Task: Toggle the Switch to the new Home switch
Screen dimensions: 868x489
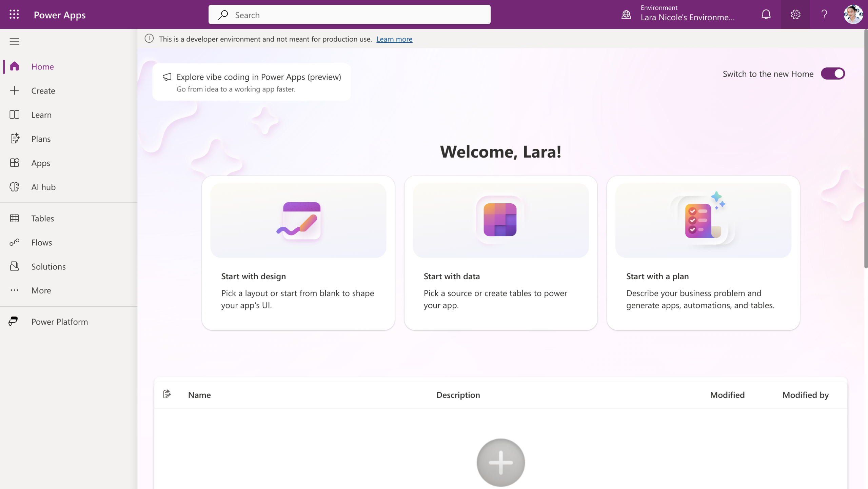Action: click(833, 74)
